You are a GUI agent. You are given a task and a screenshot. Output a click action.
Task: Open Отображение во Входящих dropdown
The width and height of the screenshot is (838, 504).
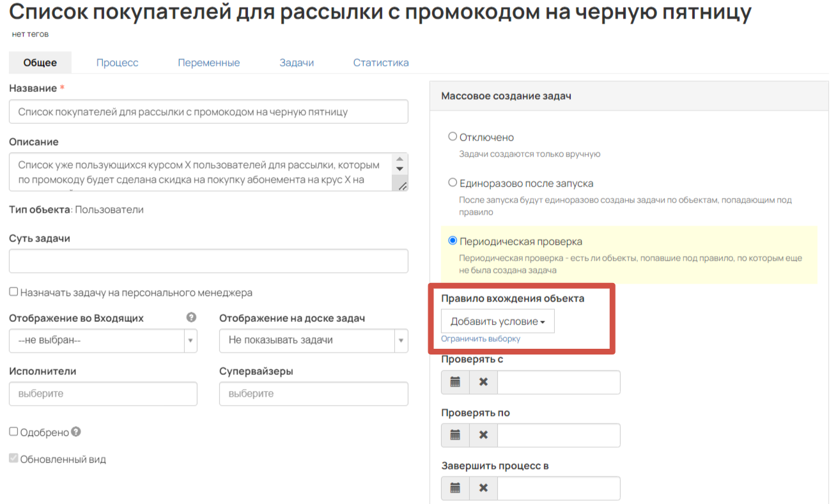tap(103, 340)
